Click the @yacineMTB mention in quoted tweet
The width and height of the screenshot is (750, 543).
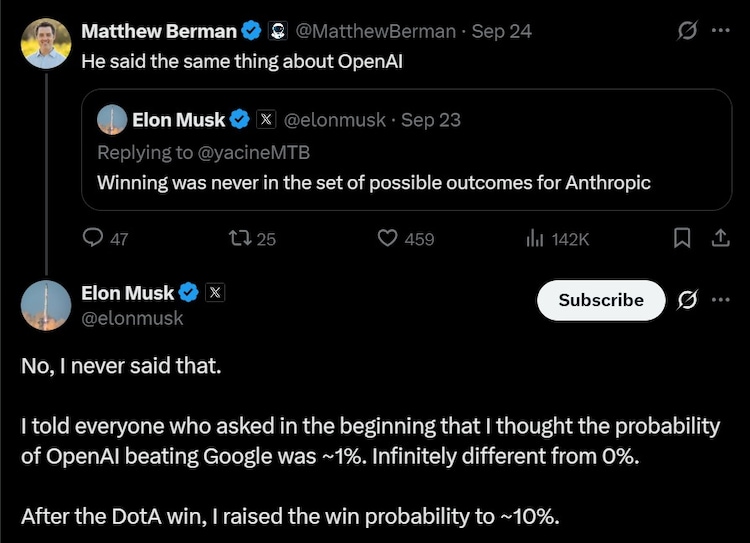[254, 153]
